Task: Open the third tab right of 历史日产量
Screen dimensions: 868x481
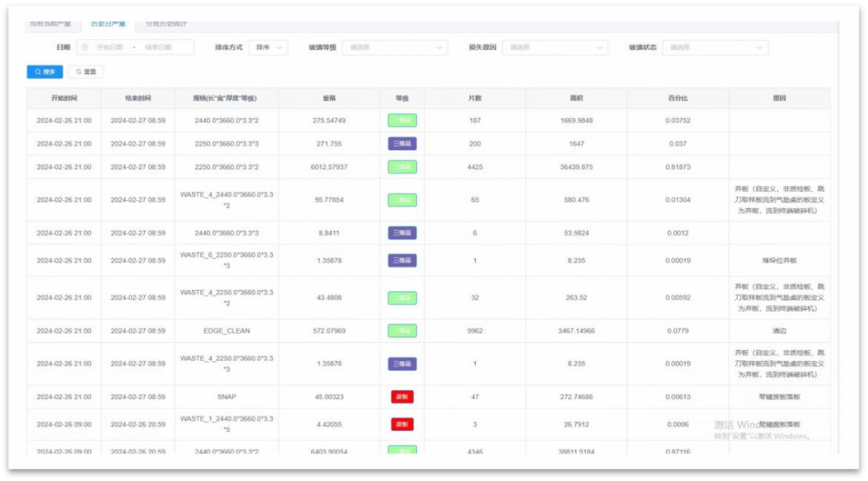Action: coord(166,24)
